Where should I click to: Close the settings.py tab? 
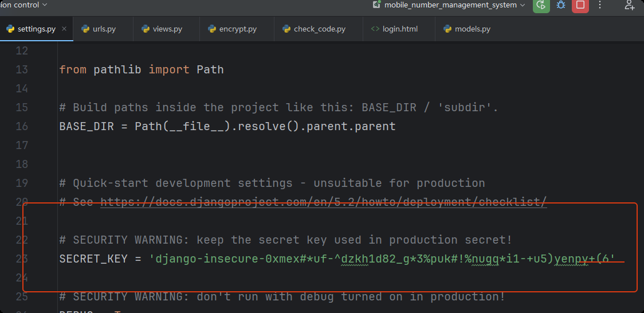tap(64, 29)
